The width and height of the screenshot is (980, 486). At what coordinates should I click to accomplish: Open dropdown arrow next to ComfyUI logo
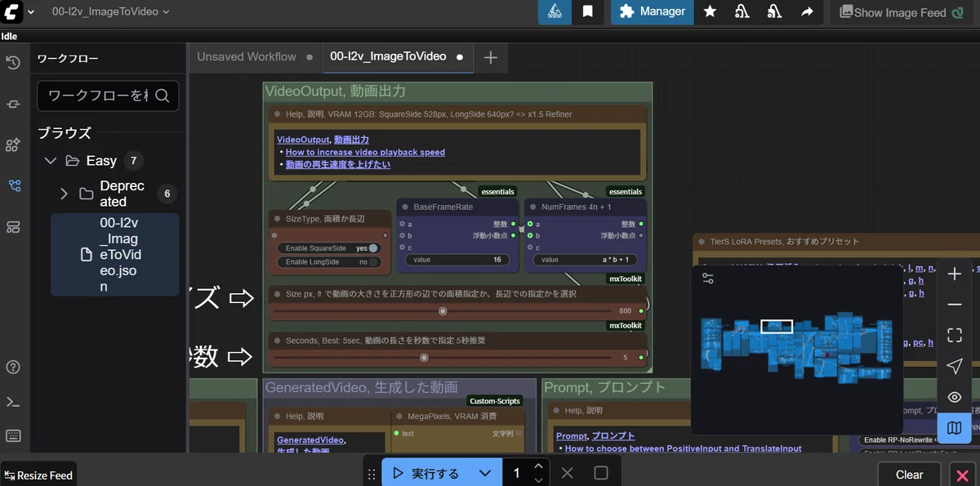[31, 11]
